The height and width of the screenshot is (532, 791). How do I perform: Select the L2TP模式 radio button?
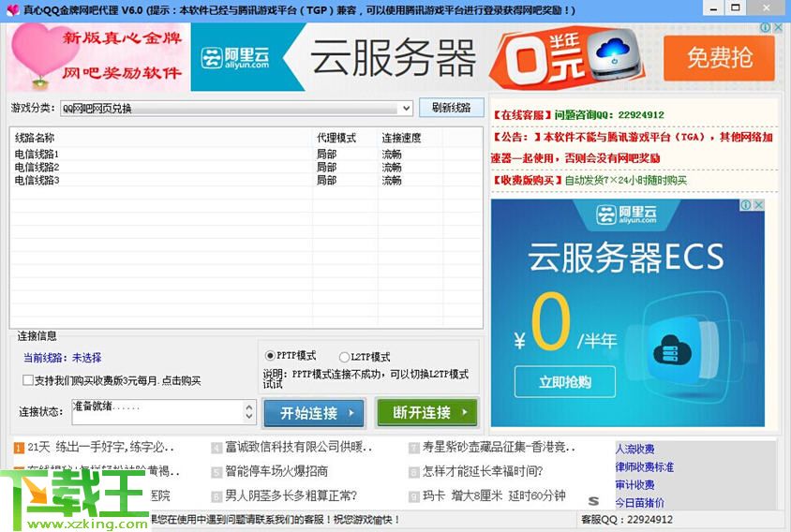pyautogui.click(x=344, y=357)
